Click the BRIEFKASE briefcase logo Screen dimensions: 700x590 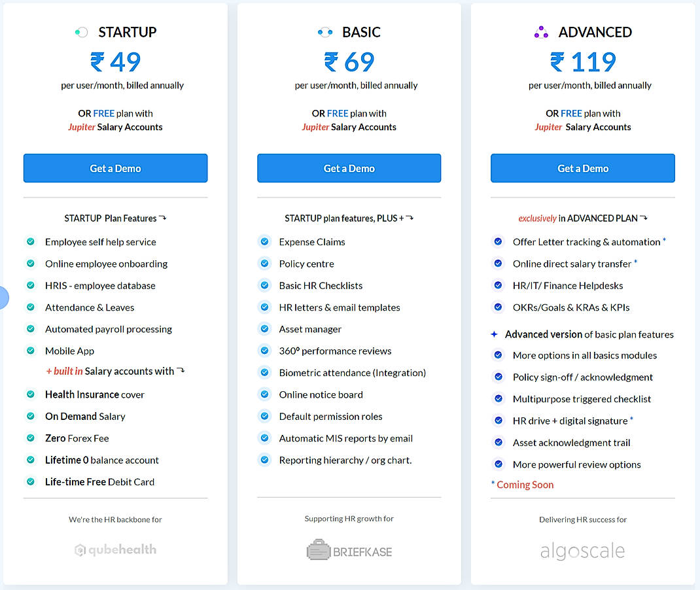point(319,549)
